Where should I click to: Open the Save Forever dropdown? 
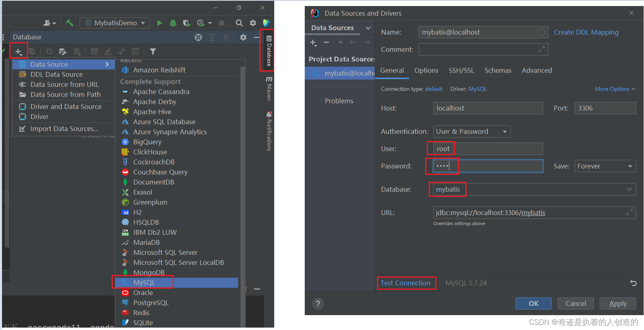[x=605, y=166]
